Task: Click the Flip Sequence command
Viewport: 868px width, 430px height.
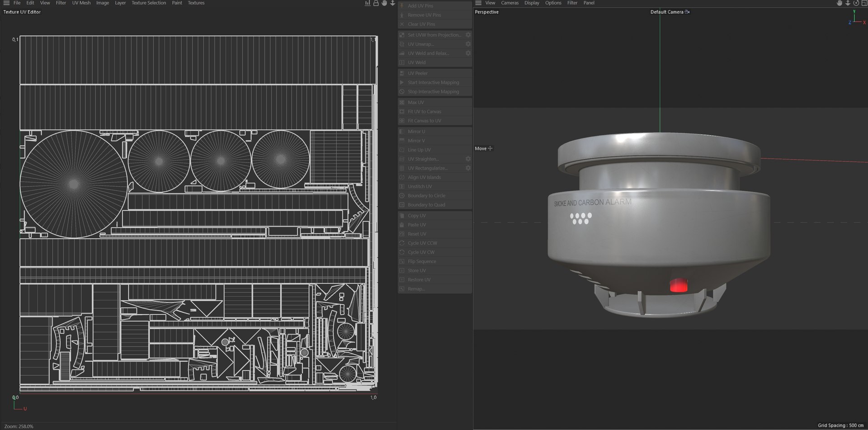Action: [x=435, y=261]
